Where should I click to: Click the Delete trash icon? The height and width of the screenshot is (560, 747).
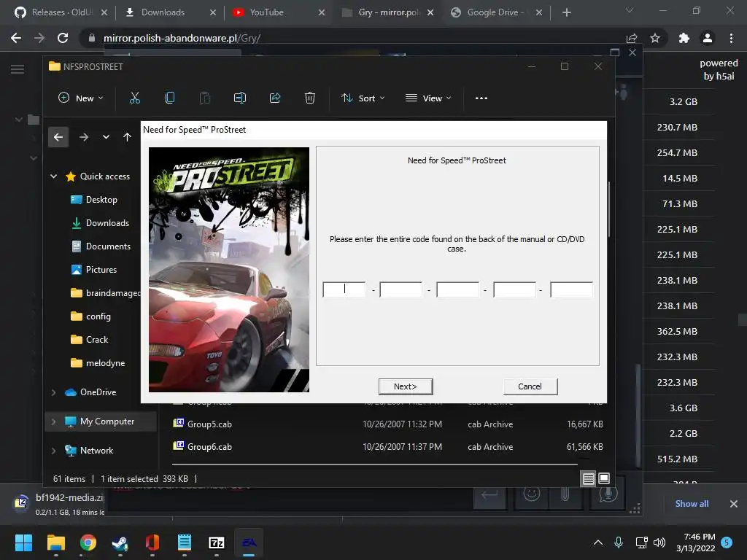[x=309, y=98]
